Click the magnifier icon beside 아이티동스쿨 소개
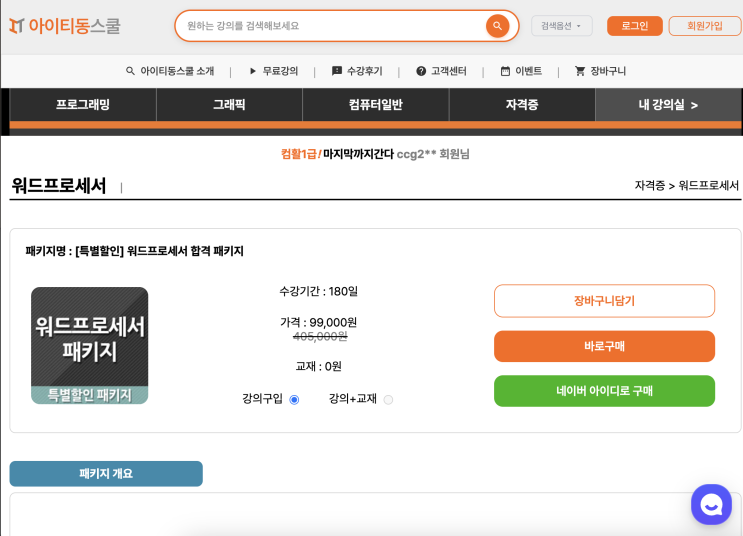Image resolution: width=743 pixels, height=536 pixels. point(130,71)
